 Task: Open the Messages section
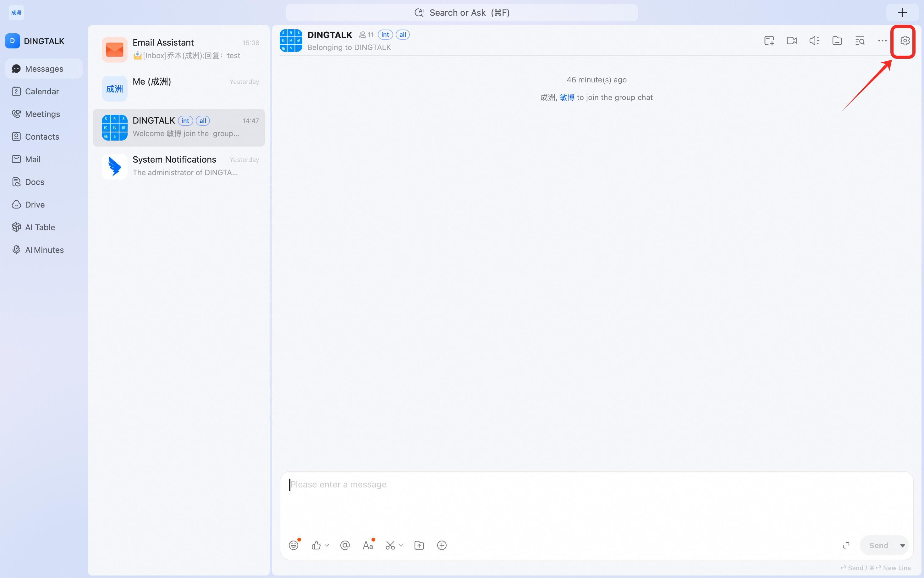pyautogui.click(x=44, y=69)
